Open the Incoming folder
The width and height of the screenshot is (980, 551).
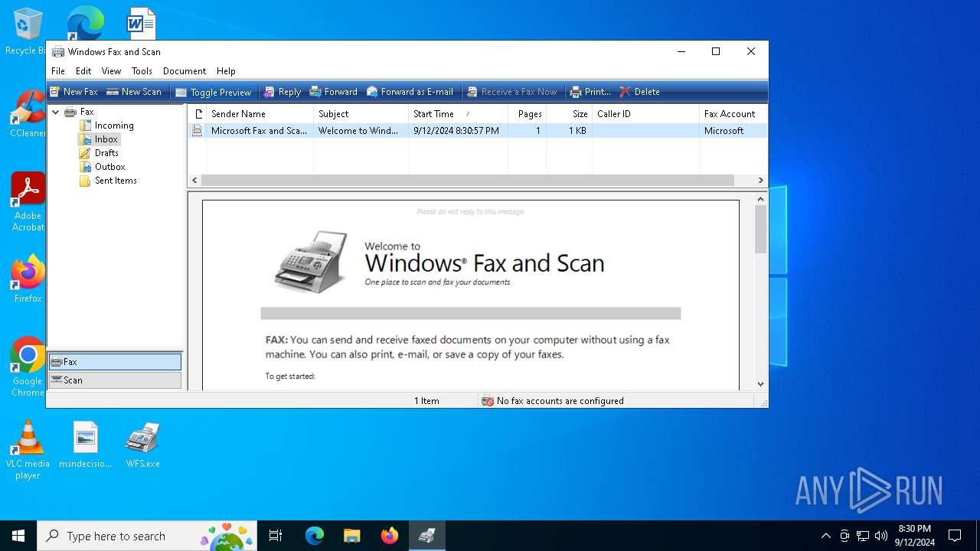pos(107,126)
